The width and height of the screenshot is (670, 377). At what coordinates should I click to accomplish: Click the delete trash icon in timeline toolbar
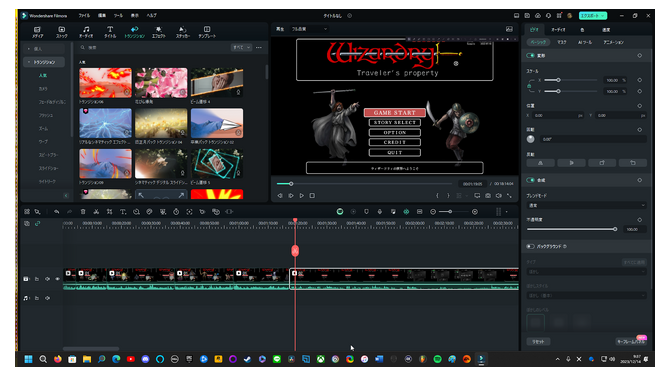coord(83,212)
